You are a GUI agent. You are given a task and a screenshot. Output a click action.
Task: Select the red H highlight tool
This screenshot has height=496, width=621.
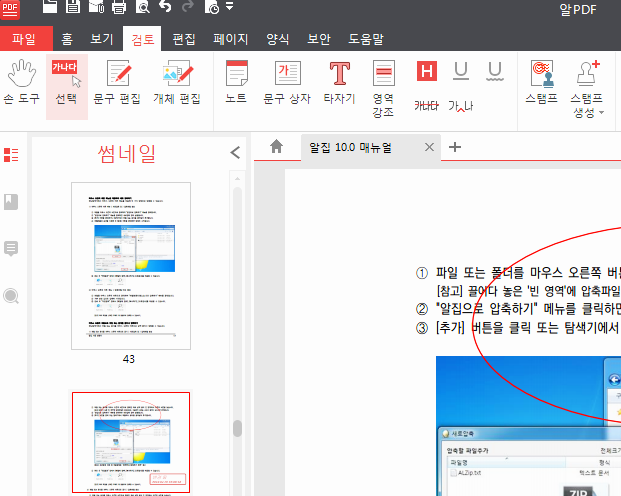click(427, 71)
